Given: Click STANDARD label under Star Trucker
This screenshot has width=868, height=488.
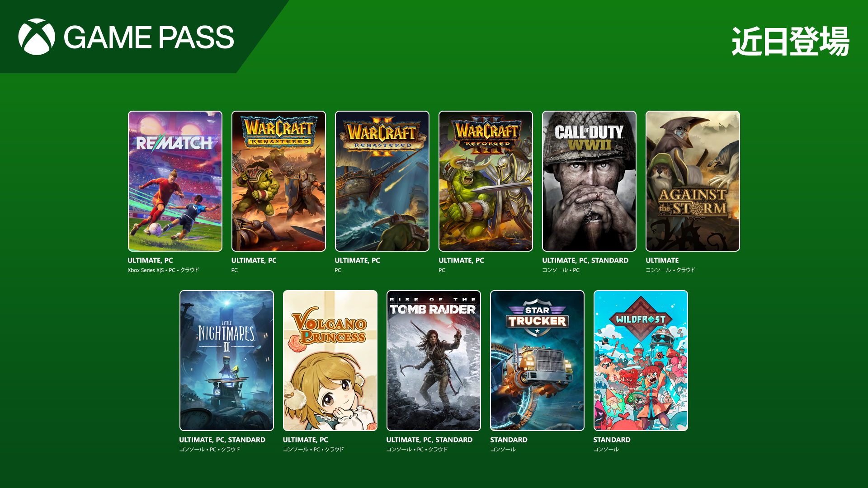Looking at the screenshot, I should click(x=509, y=440).
